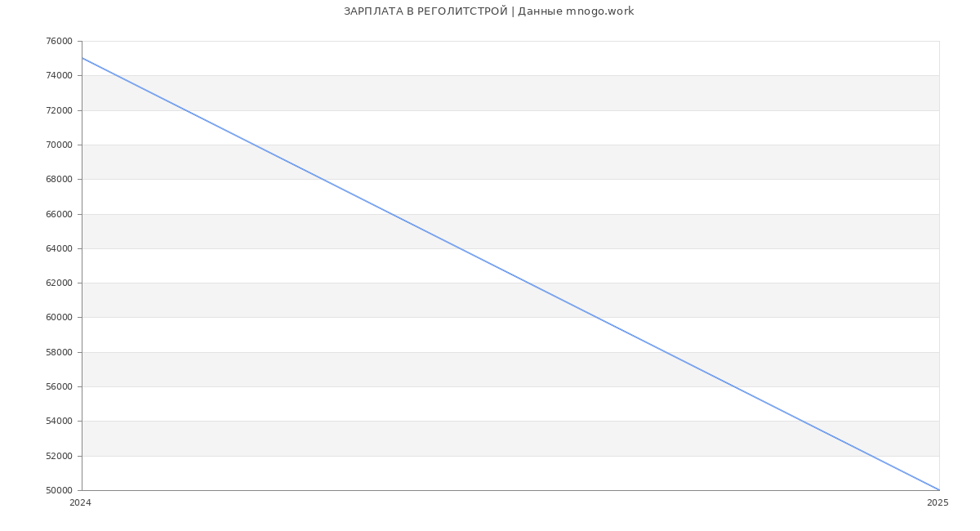
Task: Click the 70000 y-axis label
Action: pyautogui.click(x=60, y=145)
